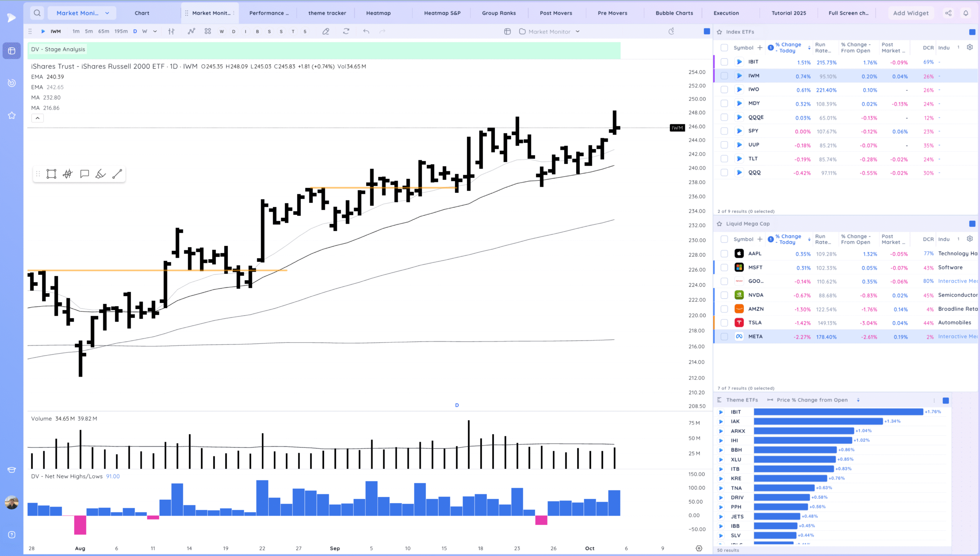Image resolution: width=980 pixels, height=556 pixels.
Task: Select the rectangle drawing tool
Action: [51, 174]
